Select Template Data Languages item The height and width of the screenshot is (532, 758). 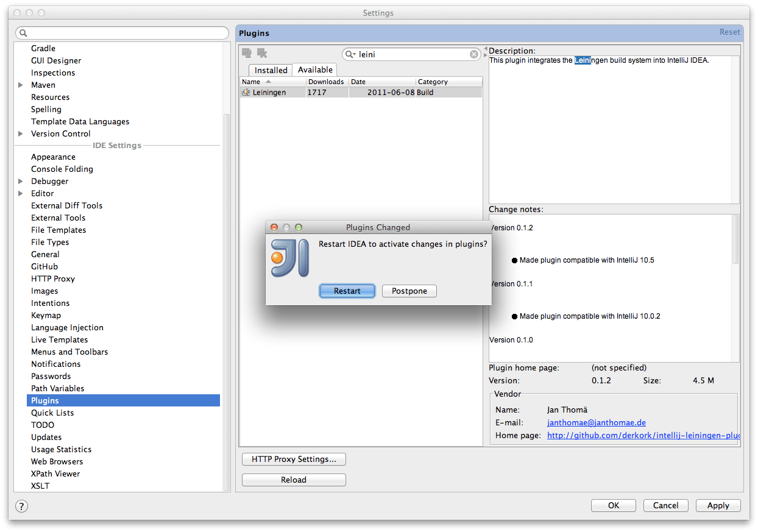pyautogui.click(x=80, y=121)
